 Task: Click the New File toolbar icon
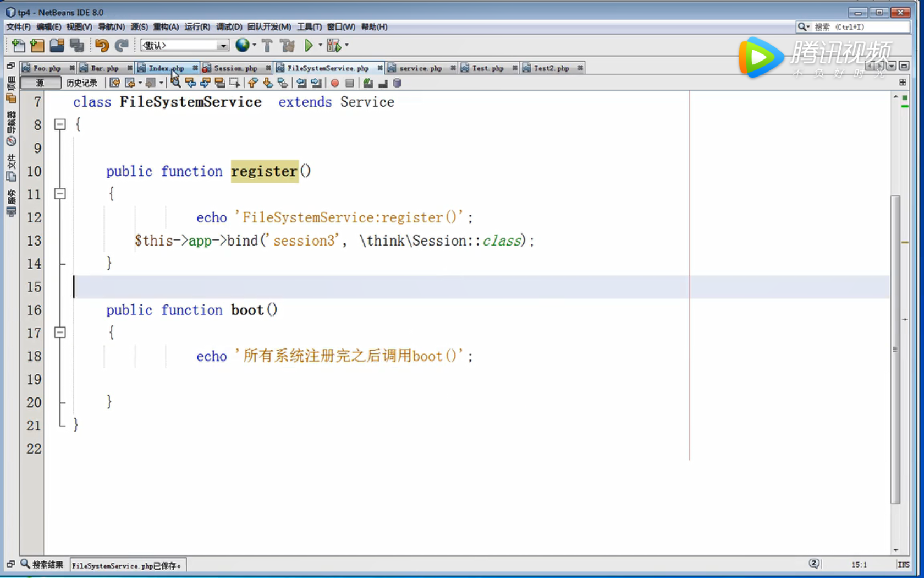[18, 46]
